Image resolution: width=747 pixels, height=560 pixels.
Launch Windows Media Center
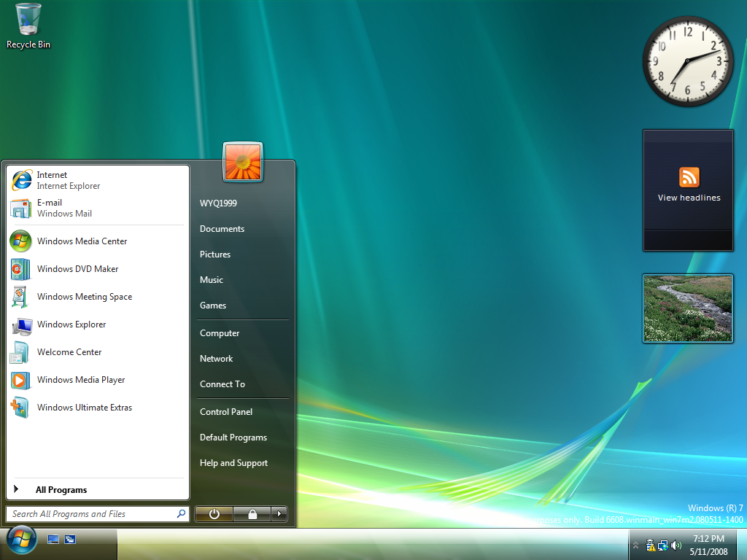(98, 241)
